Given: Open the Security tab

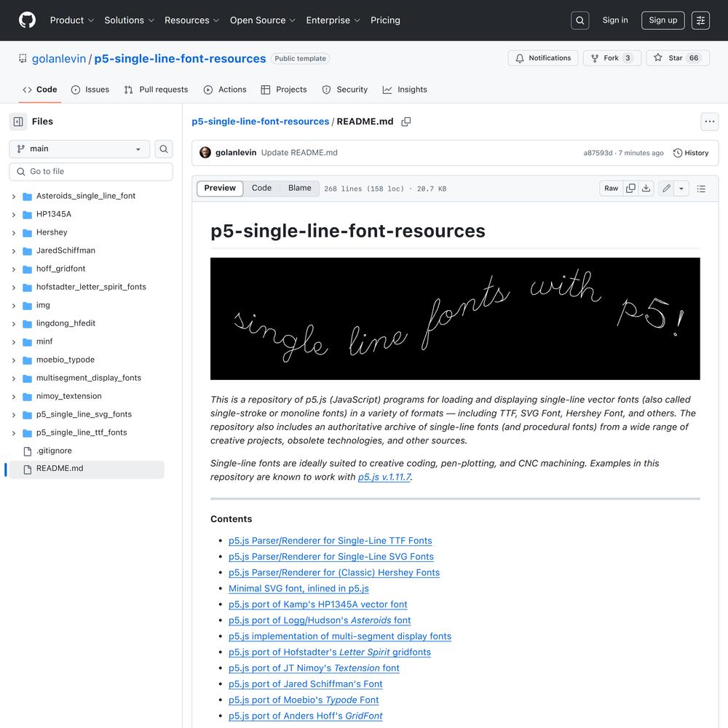Looking at the screenshot, I should click(345, 90).
